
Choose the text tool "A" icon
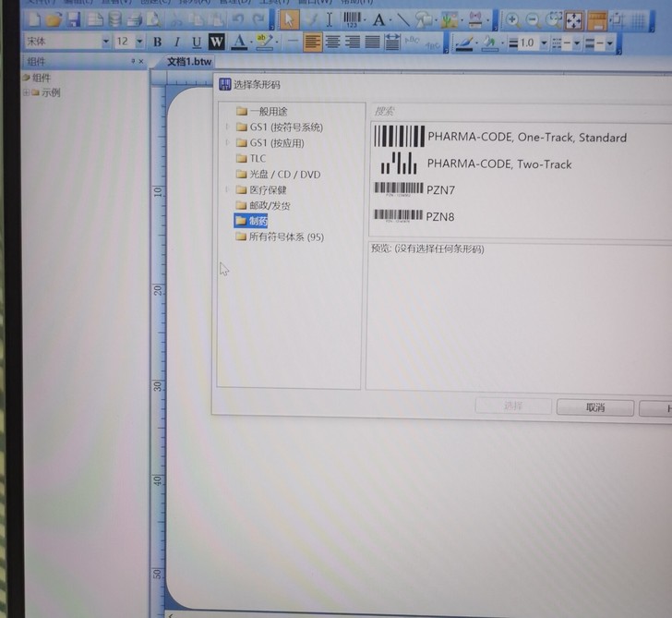[x=378, y=19]
